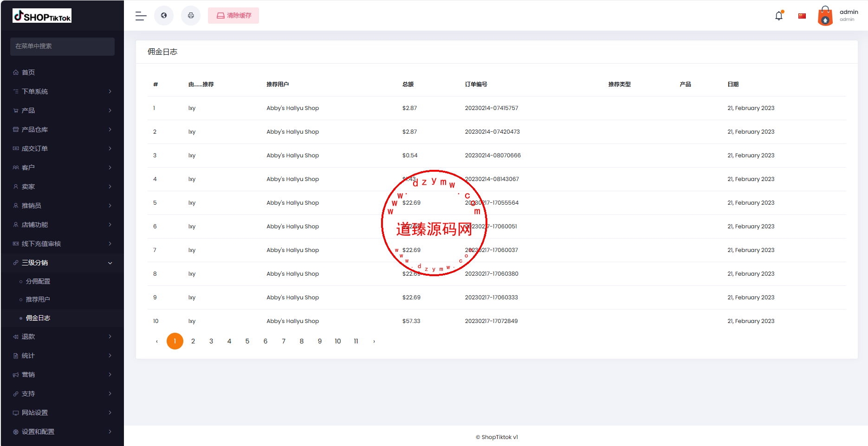Click the 店铺功能 person icon
The width and height of the screenshot is (868, 446).
point(16,225)
